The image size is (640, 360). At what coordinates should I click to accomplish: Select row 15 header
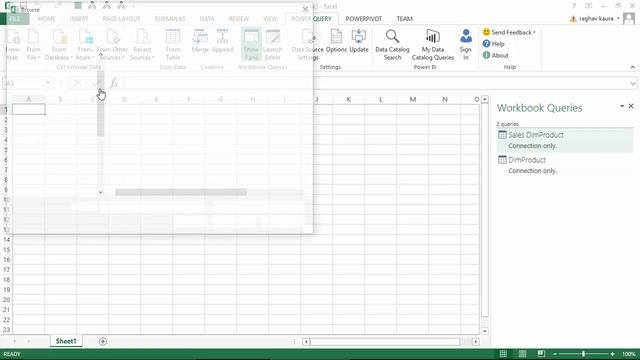tap(6, 249)
